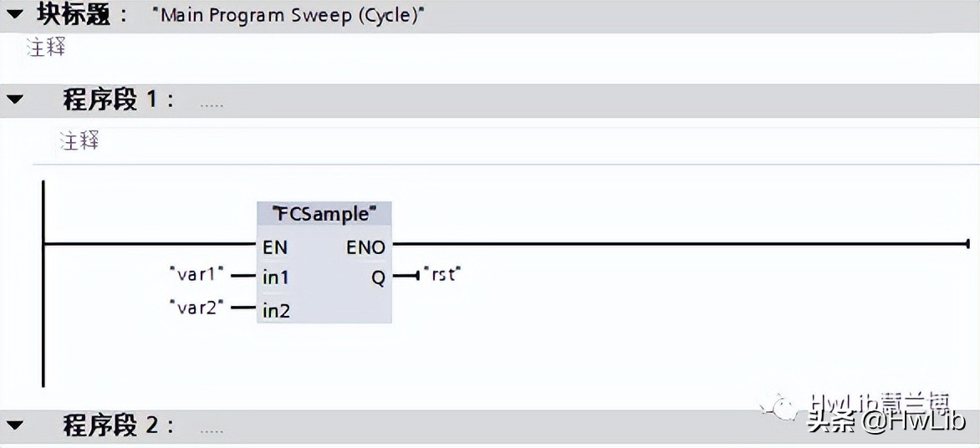Select the 程序段 1 header label
Screen dimensions: 980x448
[x=119, y=100]
